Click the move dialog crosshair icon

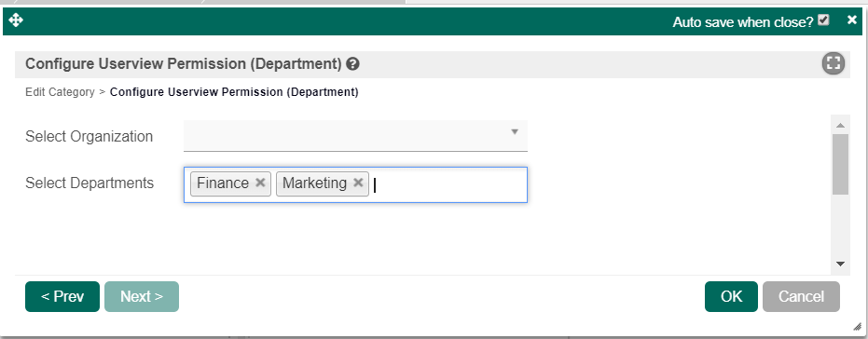coord(16,21)
